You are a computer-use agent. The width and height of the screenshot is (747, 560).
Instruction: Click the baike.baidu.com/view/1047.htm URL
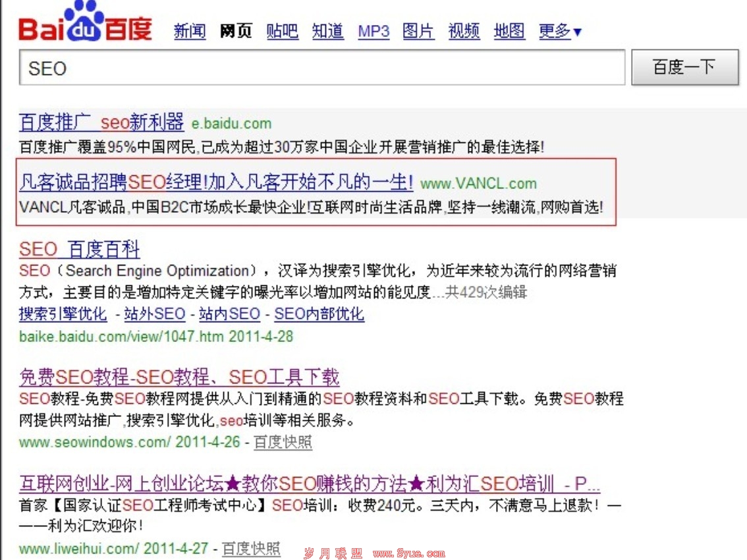coord(121,337)
